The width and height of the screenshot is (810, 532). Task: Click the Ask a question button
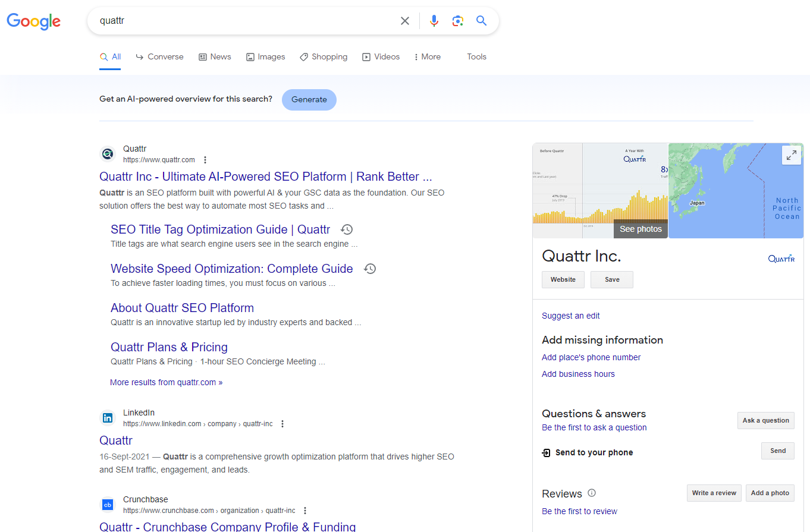(766, 420)
